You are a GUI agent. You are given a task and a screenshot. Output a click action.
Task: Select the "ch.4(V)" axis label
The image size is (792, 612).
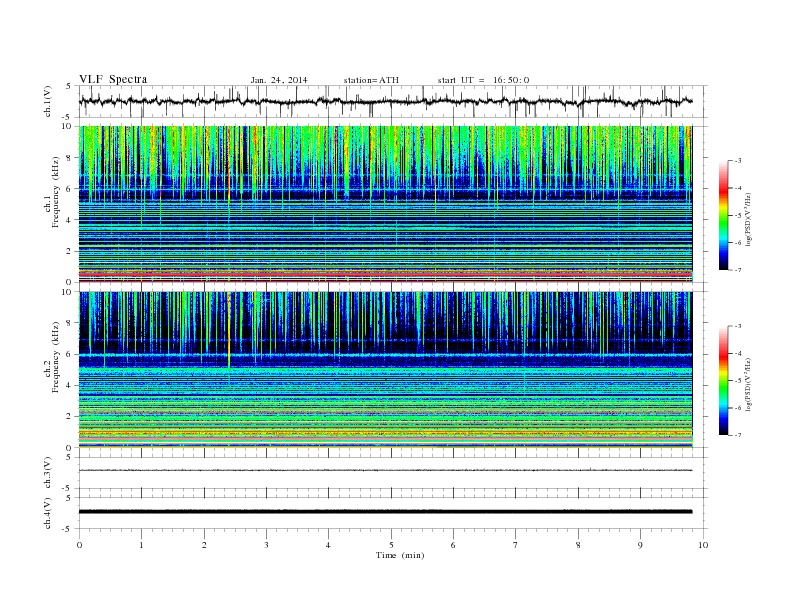tap(48, 513)
